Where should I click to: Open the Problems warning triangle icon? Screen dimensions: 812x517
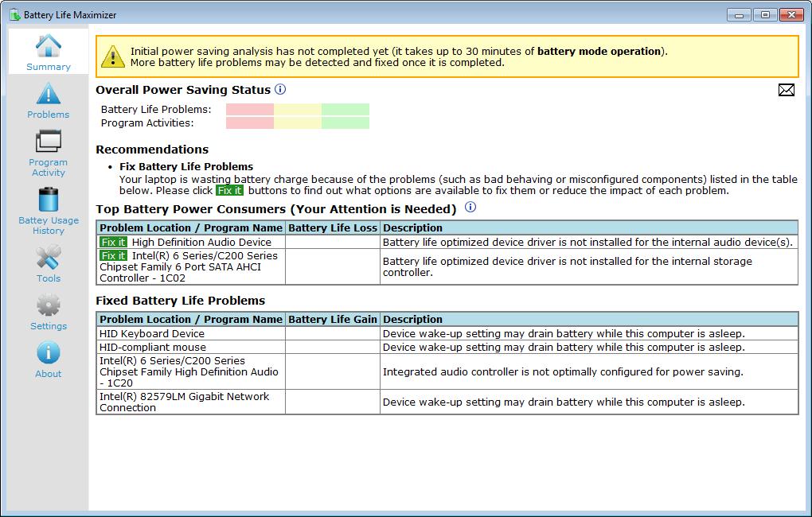click(x=48, y=93)
